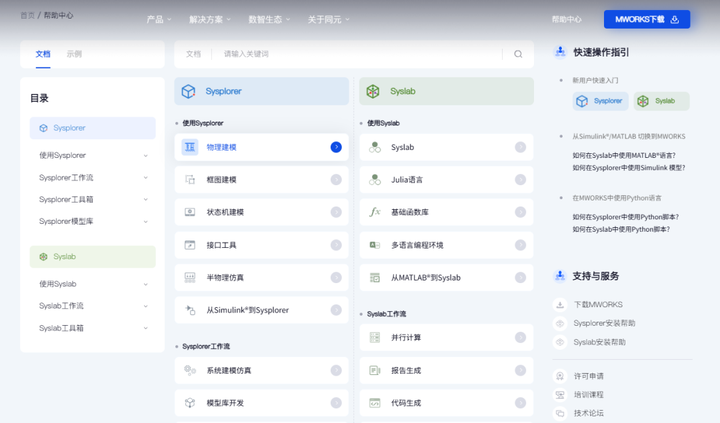The image size is (720, 423).
Task: Open the 数智生态 dropdown menu
Action: coord(269,19)
